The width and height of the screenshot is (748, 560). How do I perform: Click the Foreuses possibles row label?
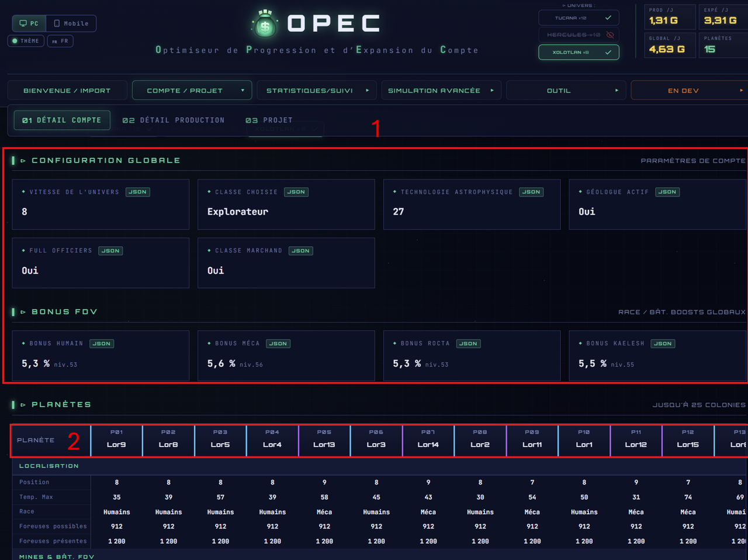(53, 526)
